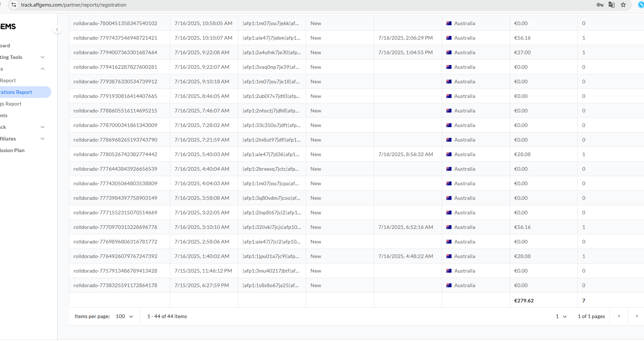This screenshot has height=341, width=644.
Task: Click first deposit date 7/16/2025, 8:56:32 AM
Action: pos(406,154)
